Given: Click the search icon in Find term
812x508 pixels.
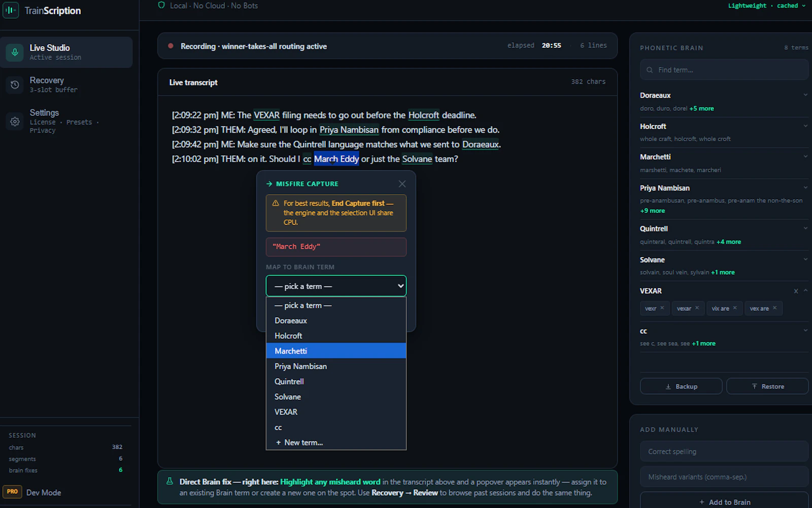Looking at the screenshot, I should click(x=650, y=70).
